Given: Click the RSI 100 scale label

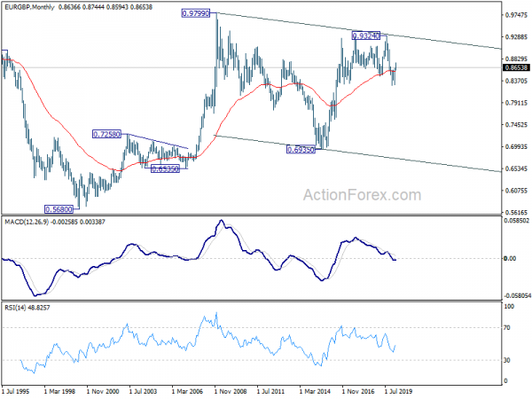Looking at the screenshot, I should (509, 307).
